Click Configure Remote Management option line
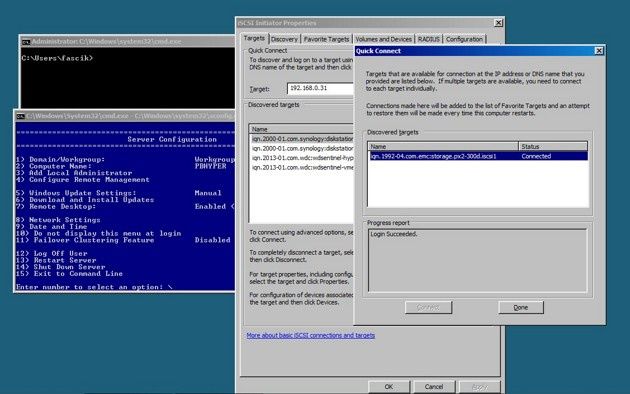The width and height of the screenshot is (630, 394). coord(83,180)
